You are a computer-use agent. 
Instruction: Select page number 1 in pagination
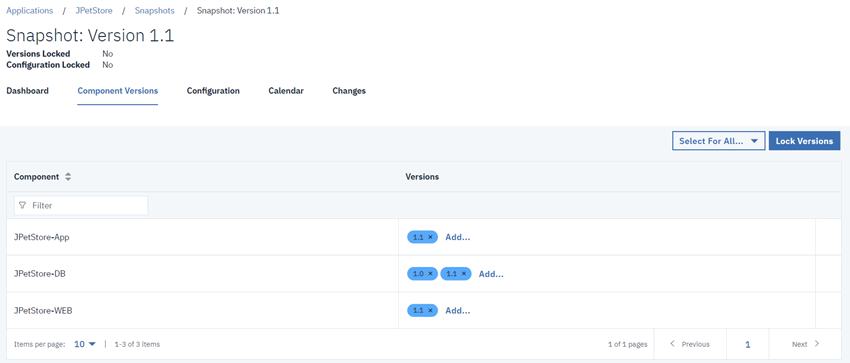coord(748,344)
